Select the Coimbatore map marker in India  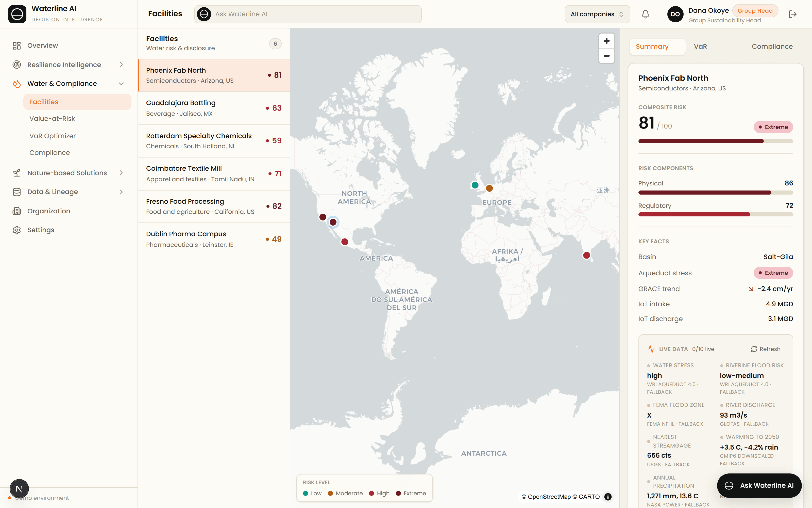point(586,255)
